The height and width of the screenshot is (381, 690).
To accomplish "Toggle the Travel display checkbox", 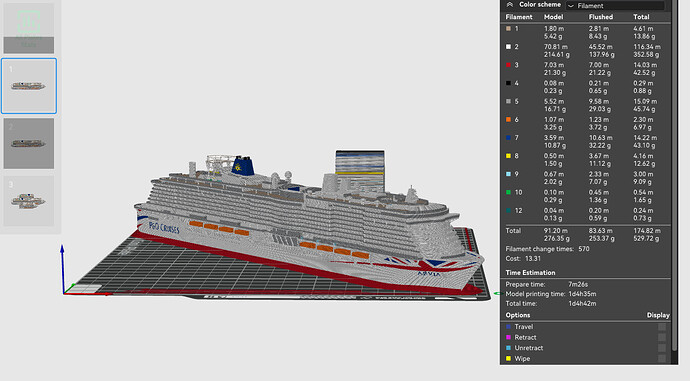I will (x=661, y=327).
